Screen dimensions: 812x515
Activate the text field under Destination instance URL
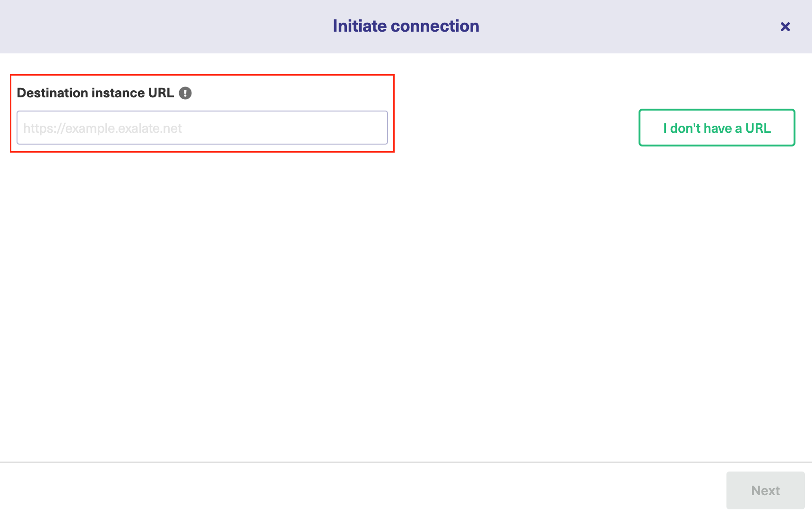(x=202, y=128)
